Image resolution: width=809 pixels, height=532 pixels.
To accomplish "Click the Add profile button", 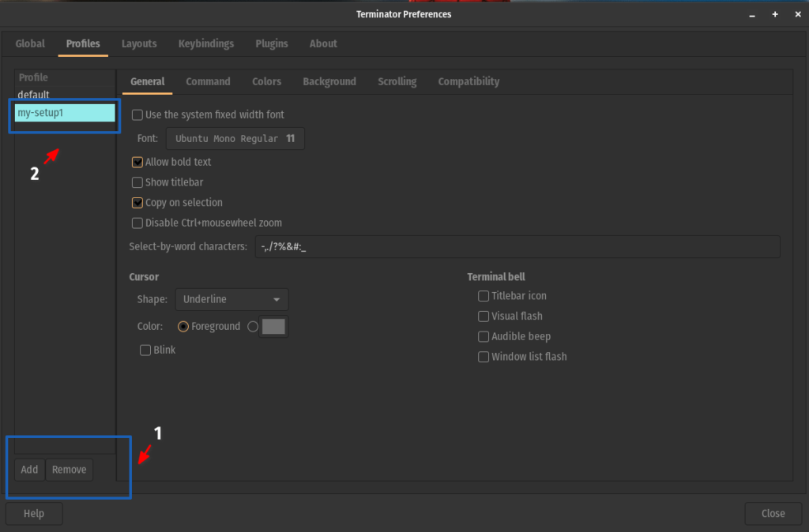I will [29, 469].
